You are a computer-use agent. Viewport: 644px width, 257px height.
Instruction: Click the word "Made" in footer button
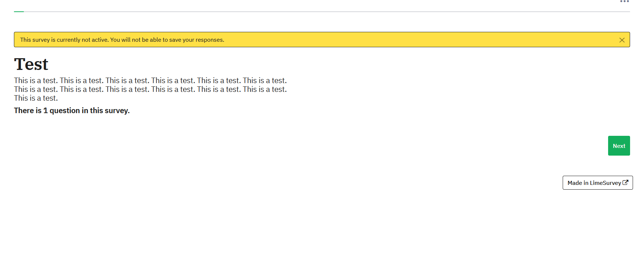click(x=574, y=183)
